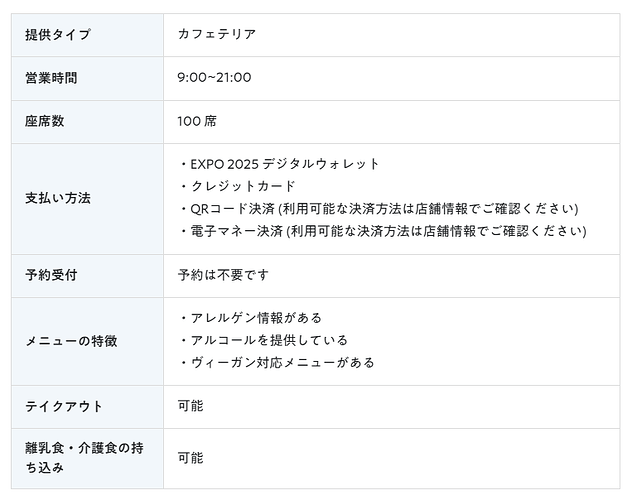Click the 離乳食・介護食の持ち込み header cell
Image resolution: width=631 pixels, height=500 pixels.
click(x=84, y=458)
